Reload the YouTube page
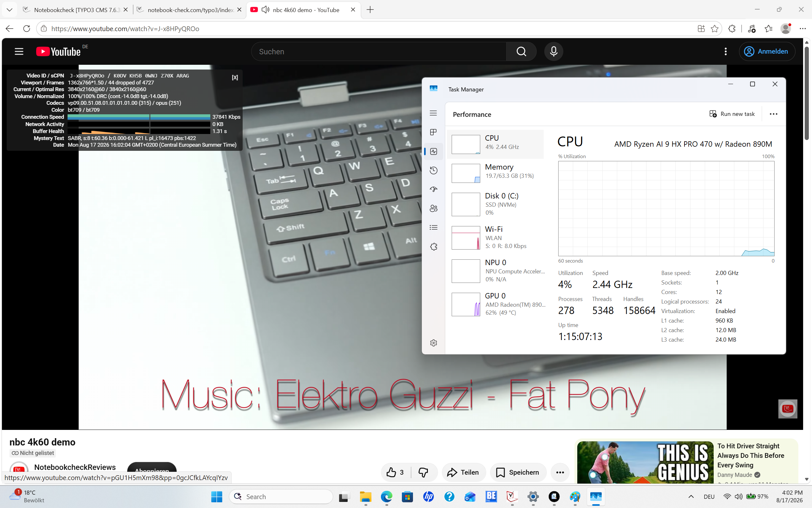The height and width of the screenshot is (508, 812). click(27, 29)
